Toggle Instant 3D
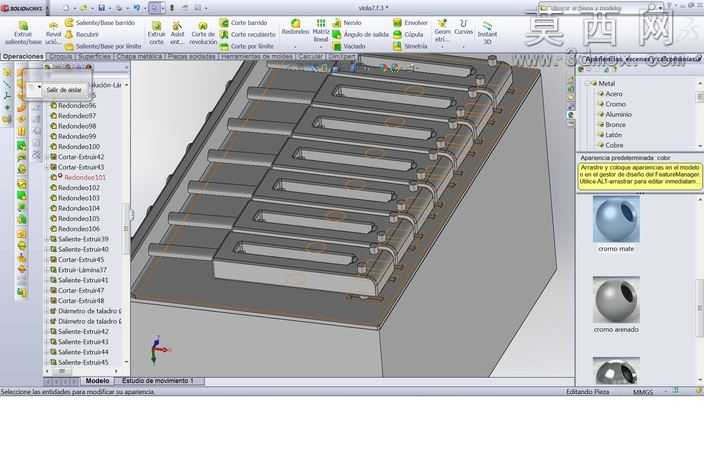 [x=487, y=32]
